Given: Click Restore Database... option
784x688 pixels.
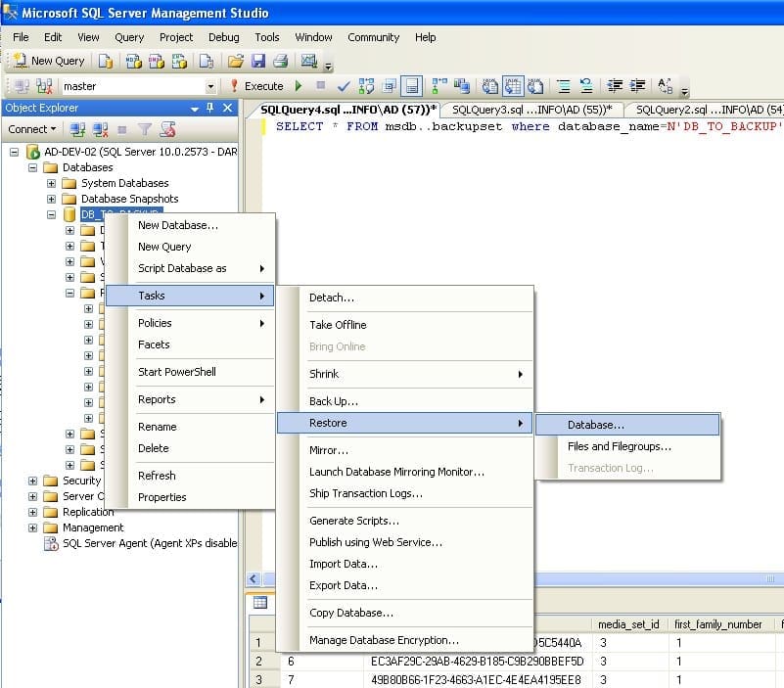Looking at the screenshot, I should (627, 425).
